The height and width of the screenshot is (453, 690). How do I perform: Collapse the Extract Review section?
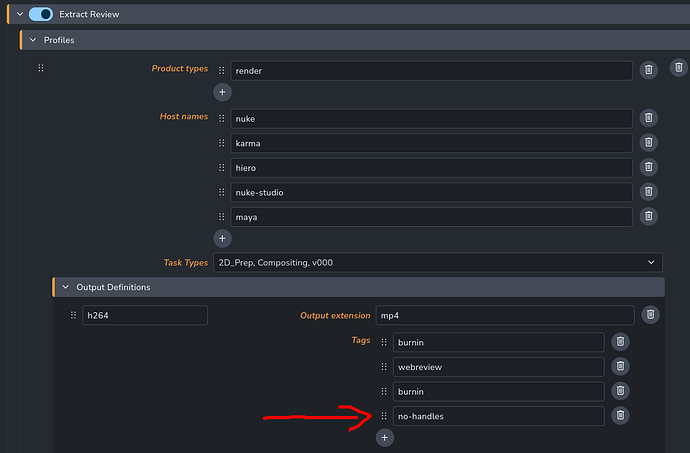20,14
